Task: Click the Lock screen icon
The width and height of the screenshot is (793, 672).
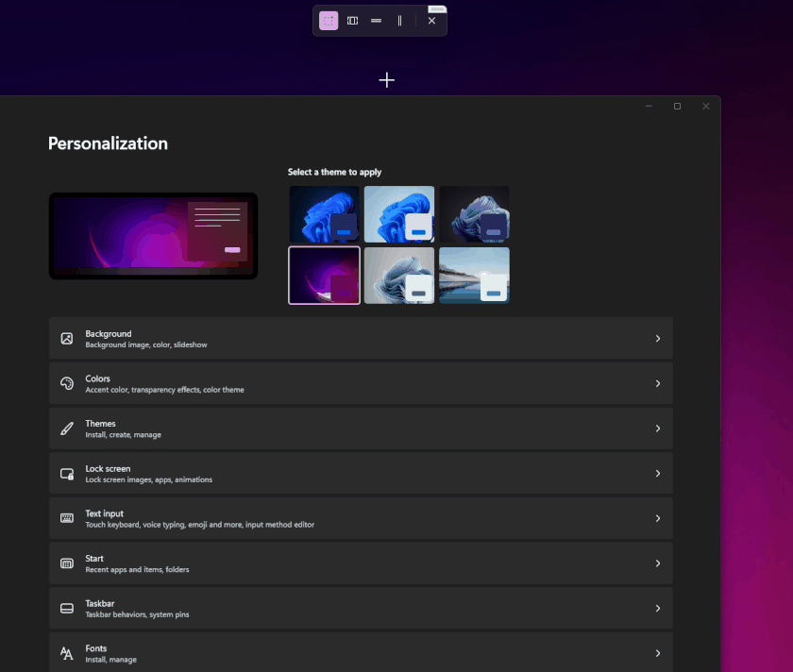Action: pos(67,474)
